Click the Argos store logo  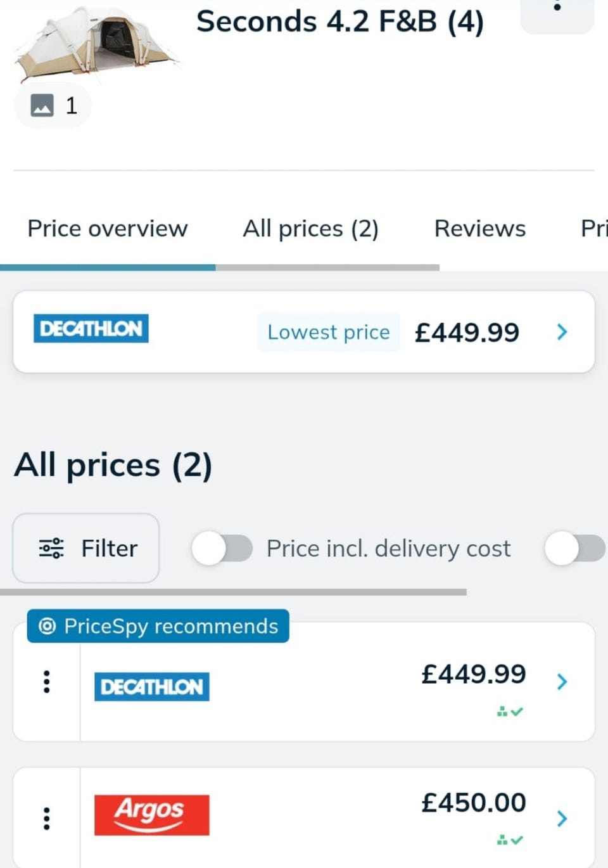pyautogui.click(x=152, y=815)
